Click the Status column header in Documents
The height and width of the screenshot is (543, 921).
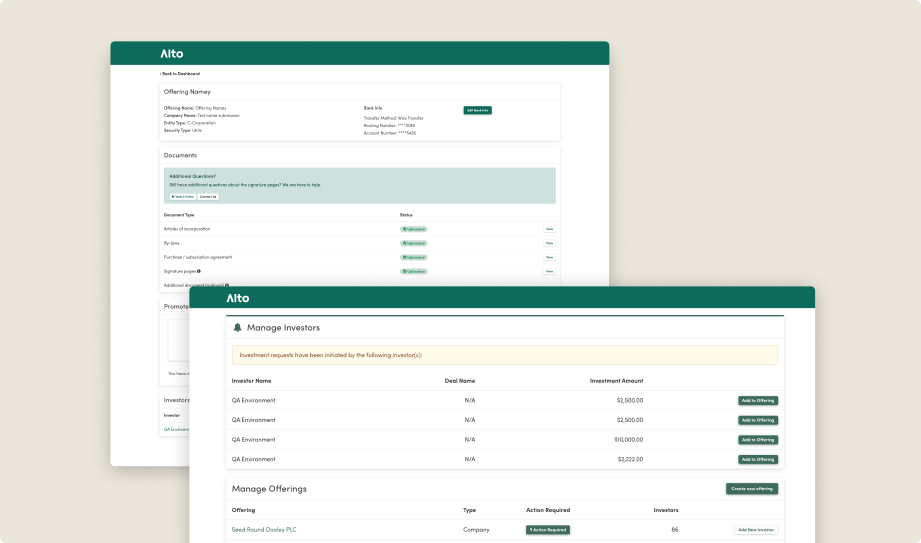pos(406,215)
